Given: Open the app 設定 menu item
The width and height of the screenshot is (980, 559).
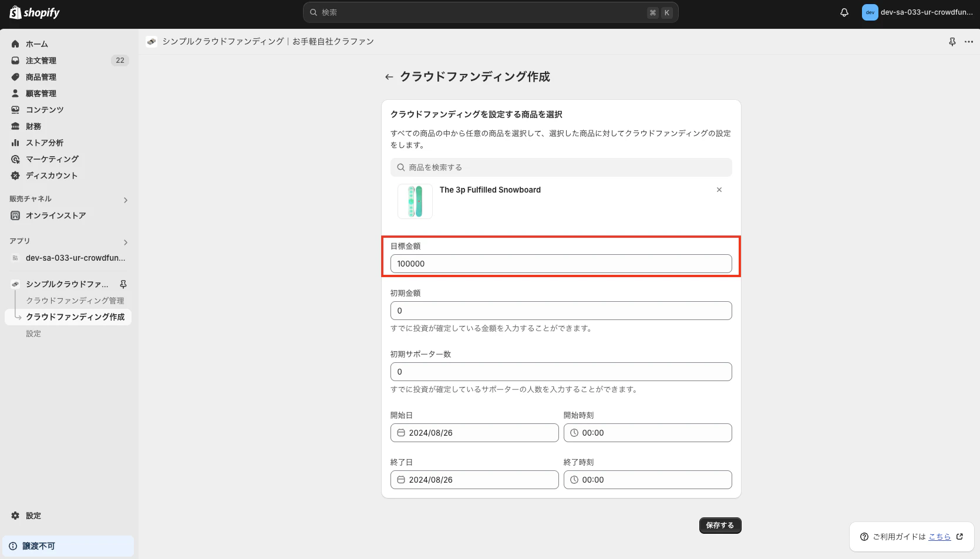Looking at the screenshot, I should (x=33, y=333).
